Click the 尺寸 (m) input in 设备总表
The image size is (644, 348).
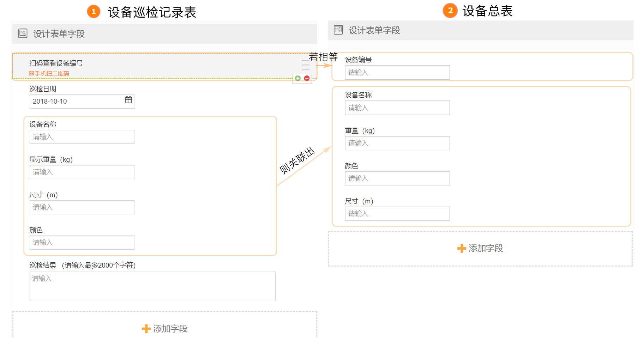(x=397, y=214)
